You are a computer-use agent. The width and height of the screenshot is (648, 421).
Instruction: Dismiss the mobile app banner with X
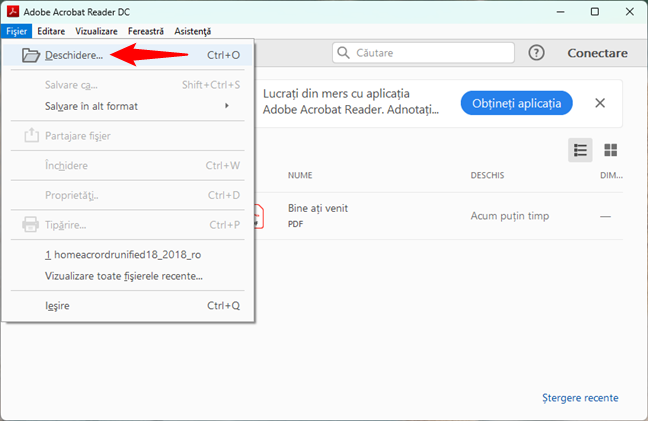click(x=600, y=103)
